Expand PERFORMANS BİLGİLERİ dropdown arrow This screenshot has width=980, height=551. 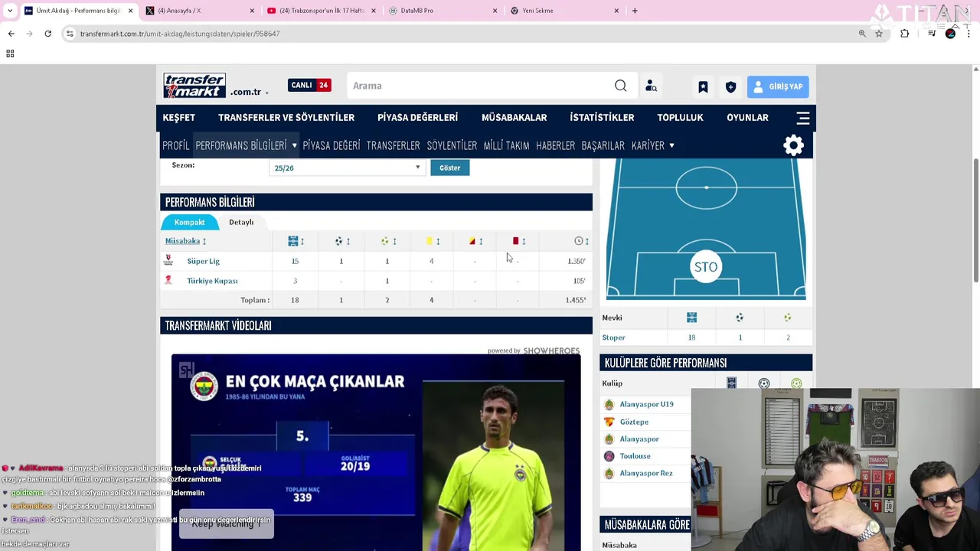294,145
